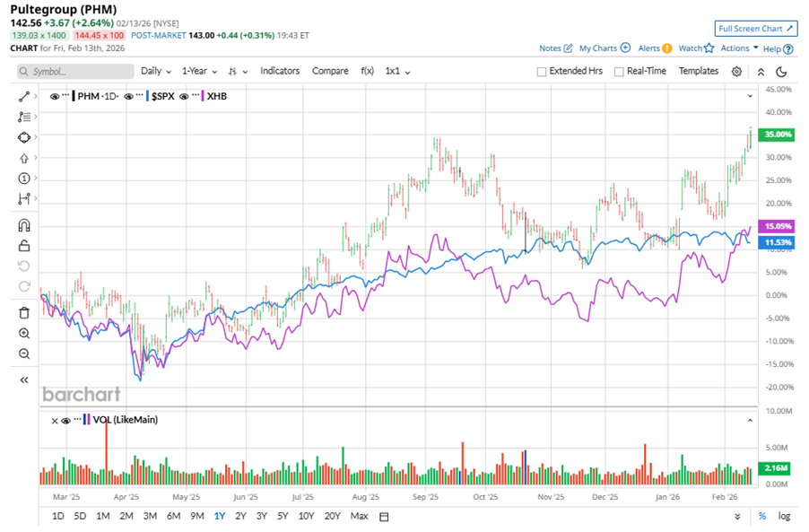Viewport: 809px width, 532px height.
Task: Open chart settings via the gear icon
Action: [x=735, y=71]
